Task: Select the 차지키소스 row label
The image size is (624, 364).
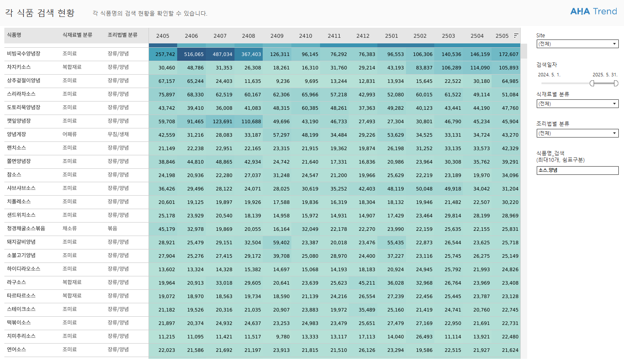Action: (x=19, y=67)
